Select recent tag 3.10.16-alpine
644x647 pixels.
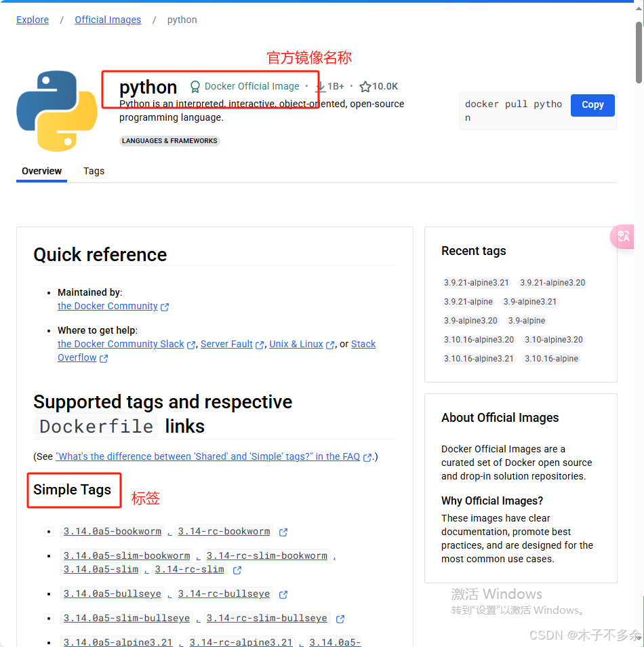(x=551, y=359)
